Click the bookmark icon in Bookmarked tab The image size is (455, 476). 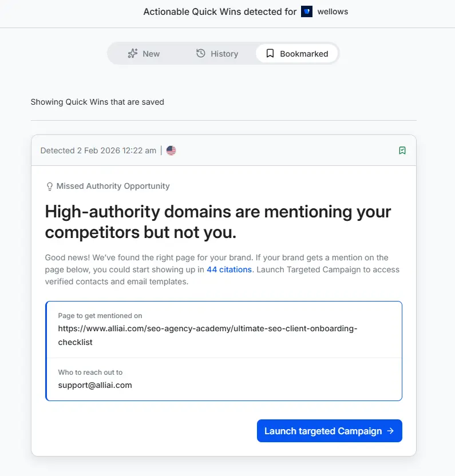click(x=270, y=53)
